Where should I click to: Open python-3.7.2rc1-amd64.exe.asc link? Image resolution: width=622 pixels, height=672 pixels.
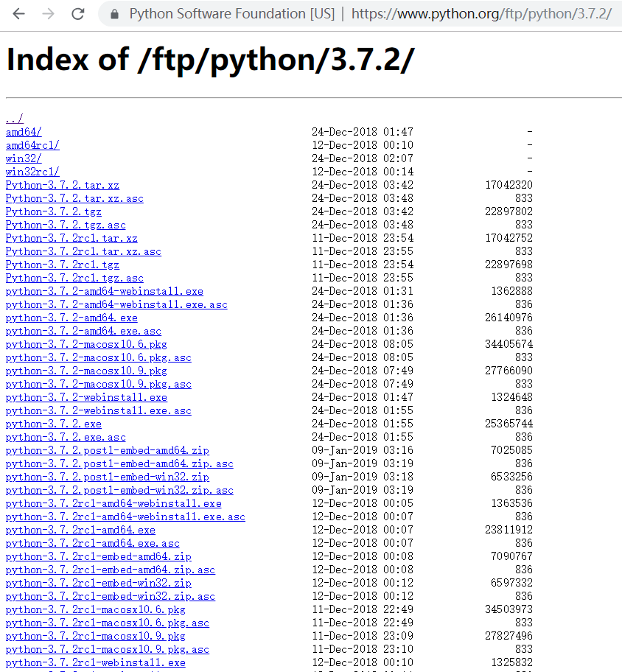(x=93, y=544)
